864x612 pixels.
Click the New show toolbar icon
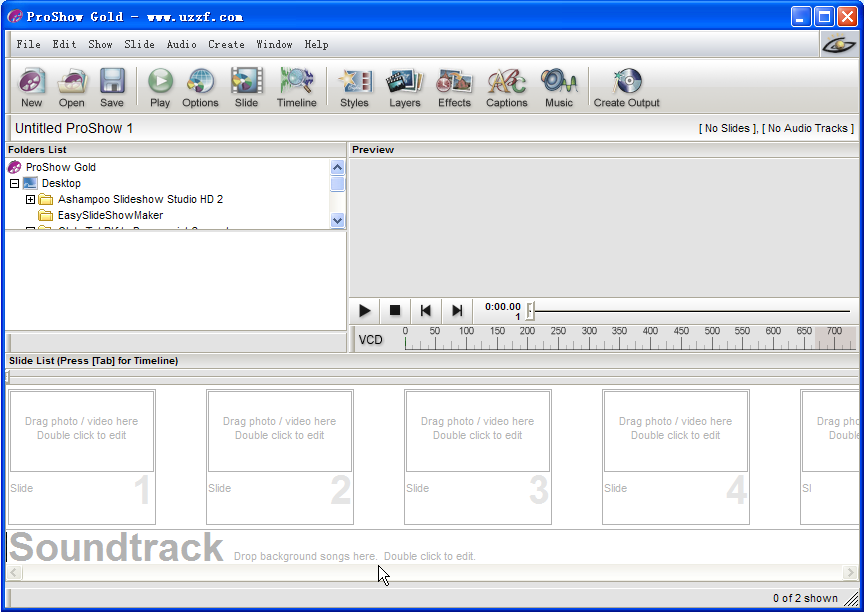(32, 87)
